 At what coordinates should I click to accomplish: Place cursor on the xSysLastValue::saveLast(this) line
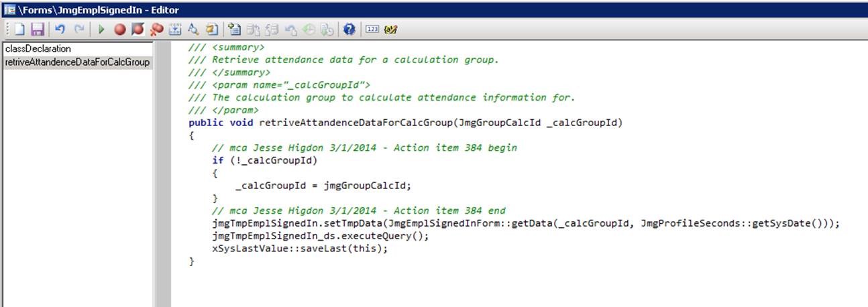[x=299, y=249]
